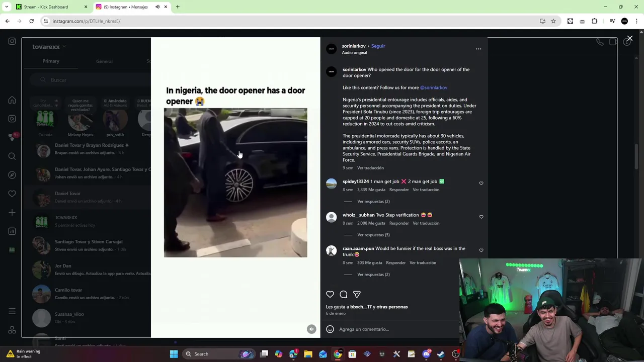Share the post via paper plane icon

pos(357,294)
